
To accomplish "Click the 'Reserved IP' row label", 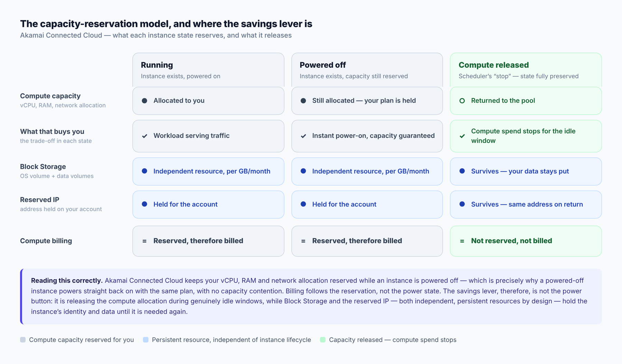I will (40, 200).
